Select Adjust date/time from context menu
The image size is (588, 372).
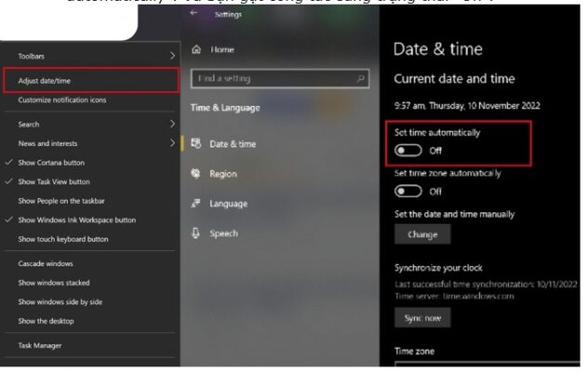pyautogui.click(x=45, y=81)
